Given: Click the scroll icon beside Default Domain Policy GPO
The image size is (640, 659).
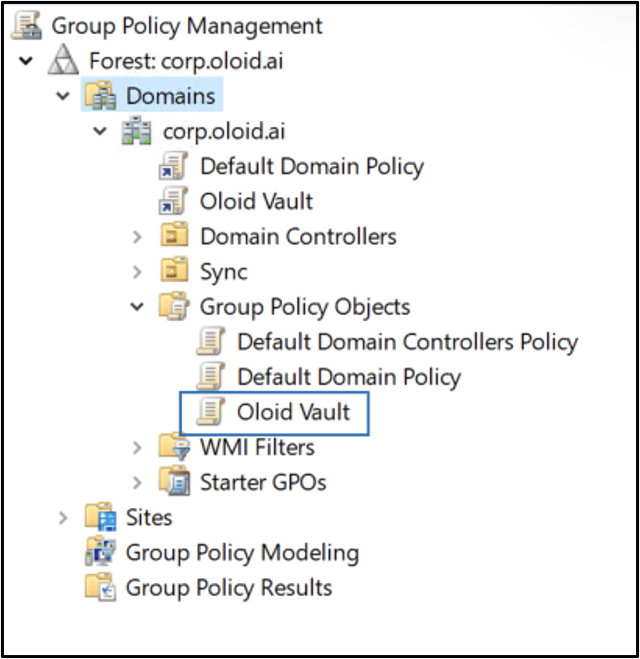Looking at the screenshot, I should (211, 376).
